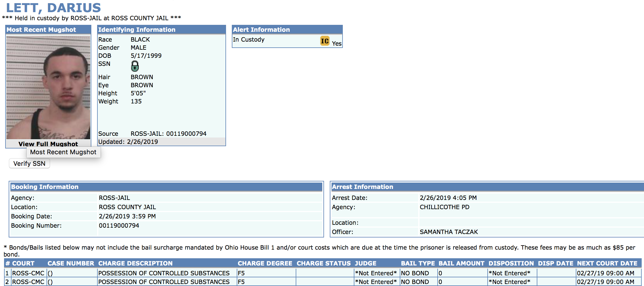Click the Source value ROSS-JAIL: 00119000794
Image resolution: width=644 pixels, height=286 pixels.
coord(169,133)
